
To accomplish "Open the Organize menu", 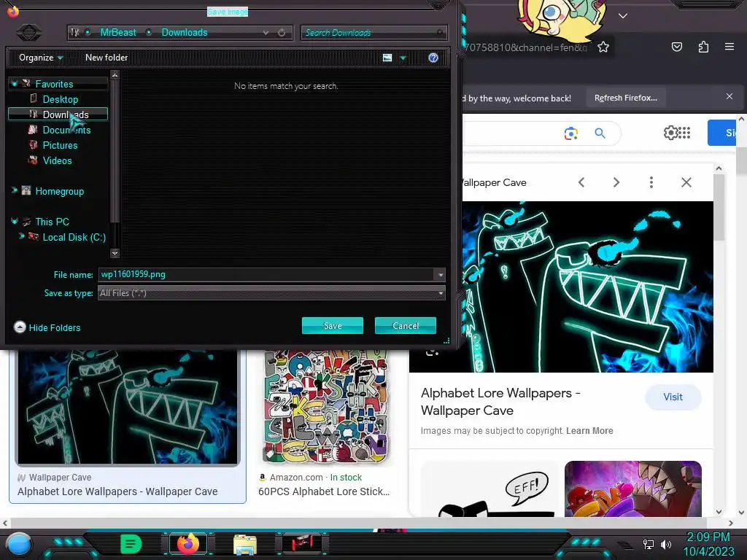I will (41, 58).
